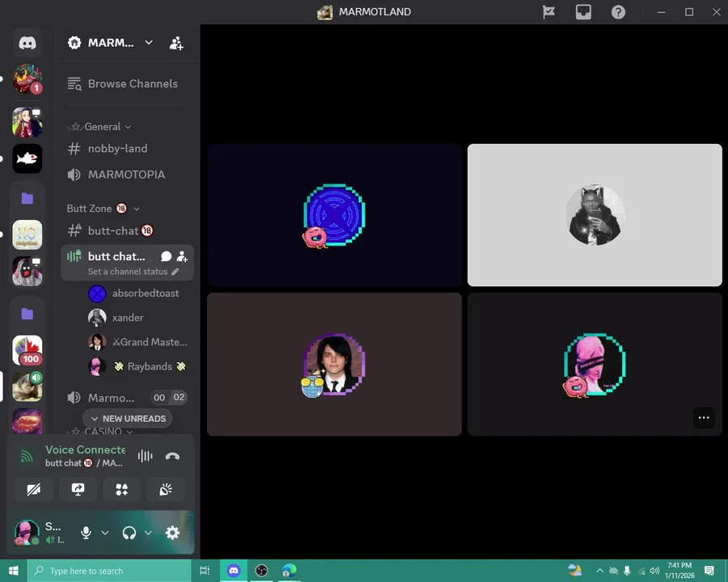
Task: Select user Grand Maste... in voice list
Action: pos(138,342)
